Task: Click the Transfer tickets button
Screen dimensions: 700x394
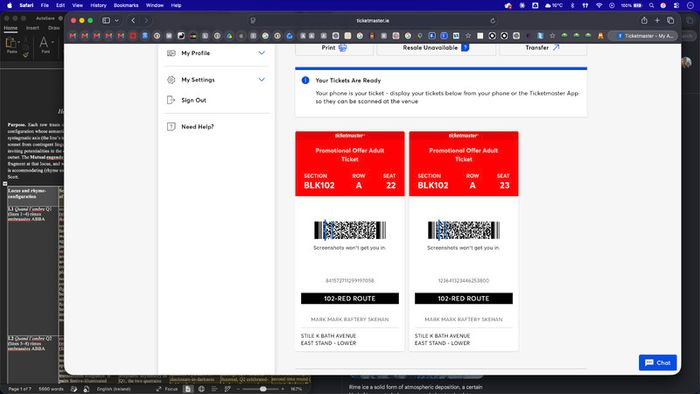Action: [543, 49]
